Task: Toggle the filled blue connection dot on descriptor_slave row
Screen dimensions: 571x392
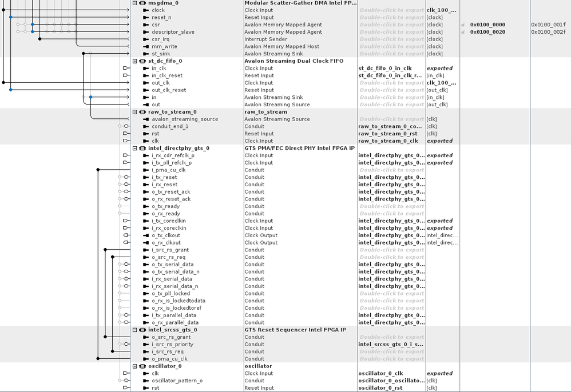Action: (33, 31)
